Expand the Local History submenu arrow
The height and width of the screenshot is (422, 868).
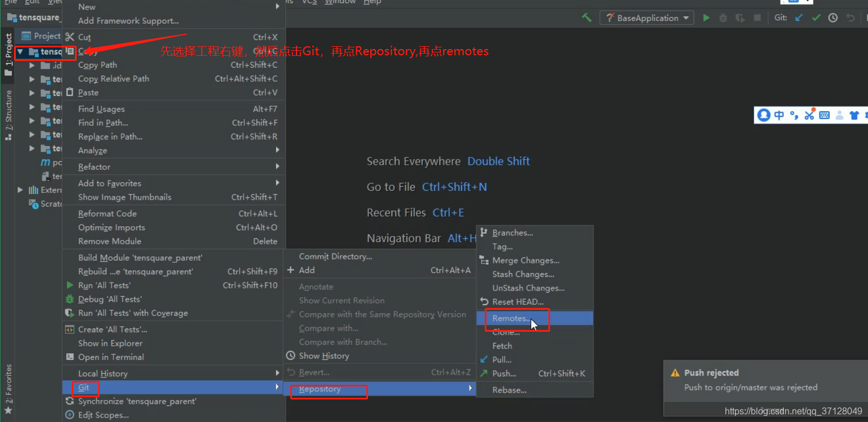click(277, 373)
